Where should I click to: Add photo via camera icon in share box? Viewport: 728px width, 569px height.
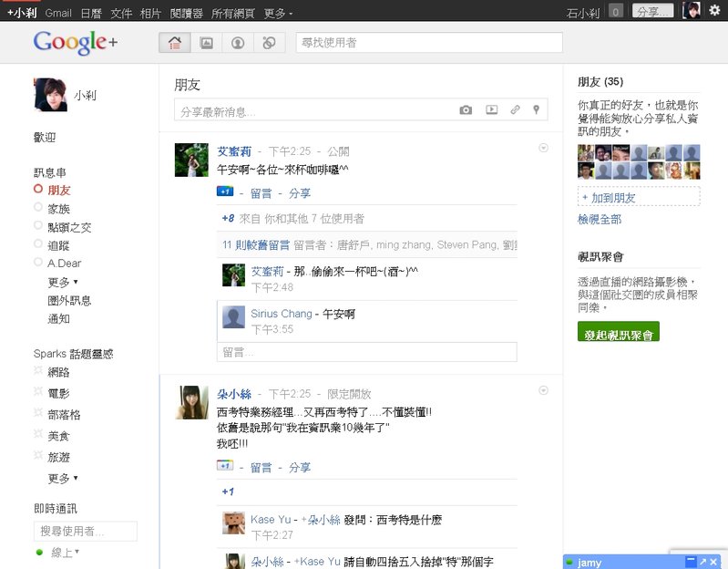tap(466, 109)
